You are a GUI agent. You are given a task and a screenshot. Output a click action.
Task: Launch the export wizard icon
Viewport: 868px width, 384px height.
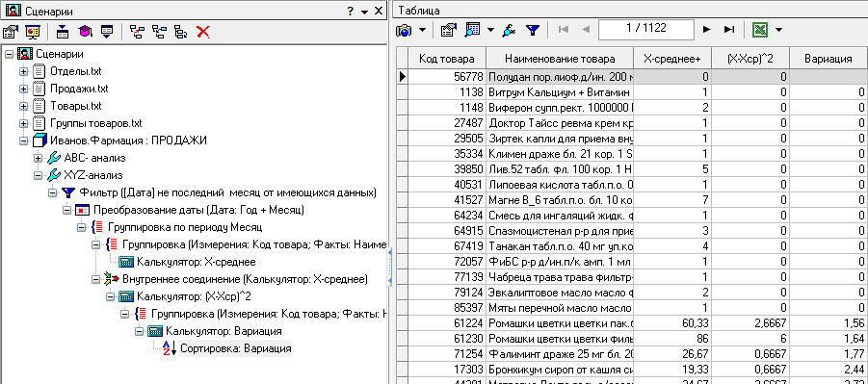pos(107,32)
